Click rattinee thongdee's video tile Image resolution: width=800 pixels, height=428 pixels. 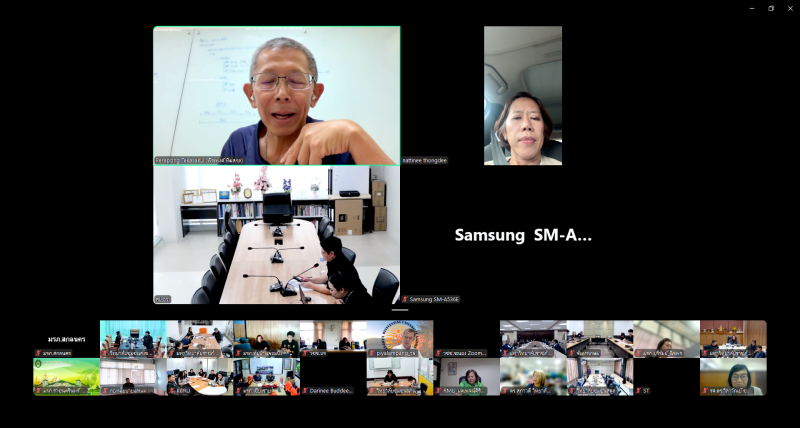[x=522, y=95]
